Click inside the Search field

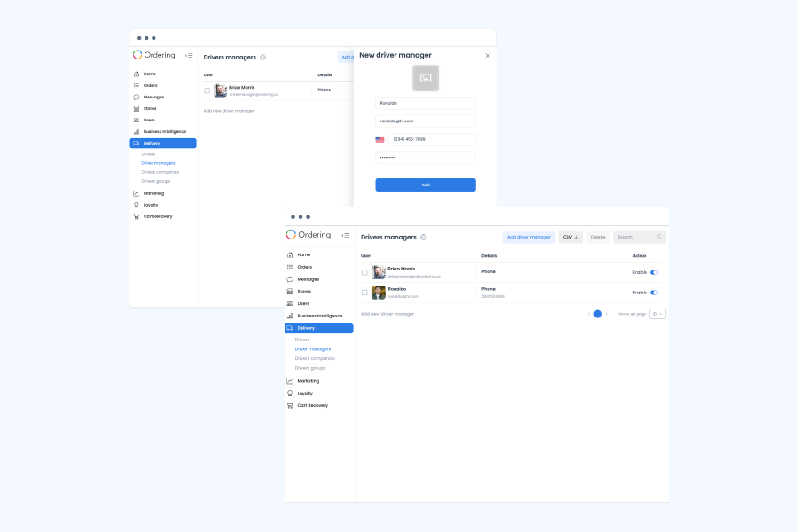pos(638,237)
